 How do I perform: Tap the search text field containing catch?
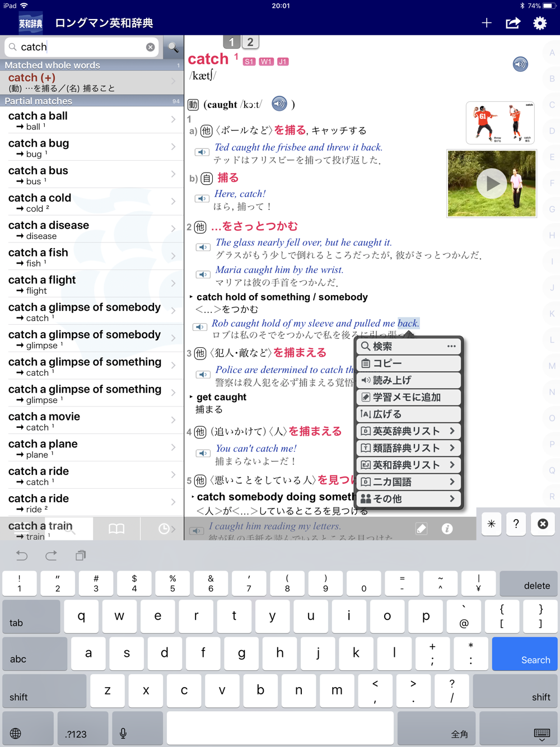click(x=82, y=47)
